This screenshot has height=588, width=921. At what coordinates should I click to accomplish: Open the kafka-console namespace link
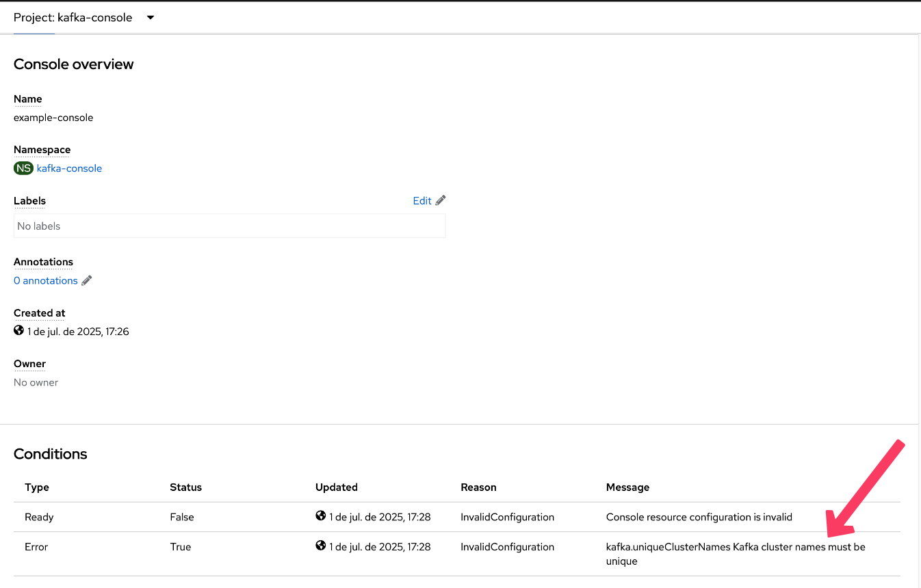click(x=69, y=168)
